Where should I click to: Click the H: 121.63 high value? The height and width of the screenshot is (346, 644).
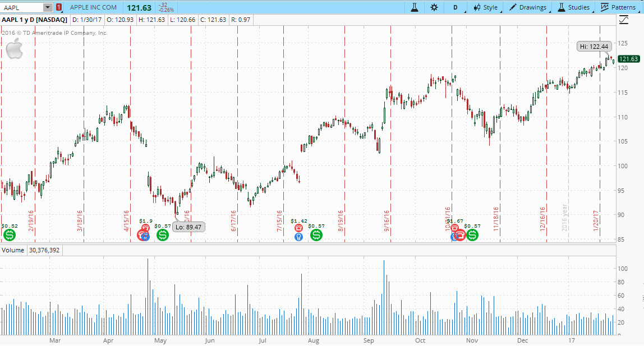[x=151, y=20]
